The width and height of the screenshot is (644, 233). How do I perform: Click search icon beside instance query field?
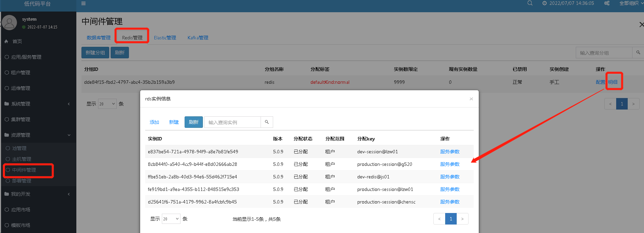(x=267, y=122)
